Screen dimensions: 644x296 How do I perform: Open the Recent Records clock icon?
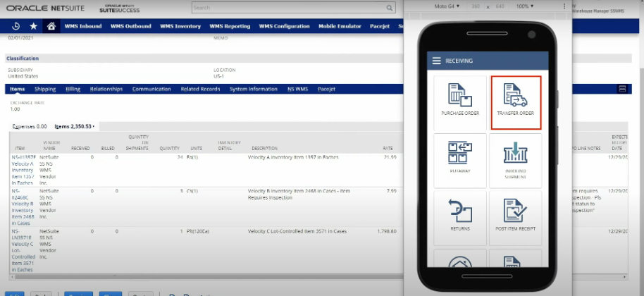tap(16, 26)
